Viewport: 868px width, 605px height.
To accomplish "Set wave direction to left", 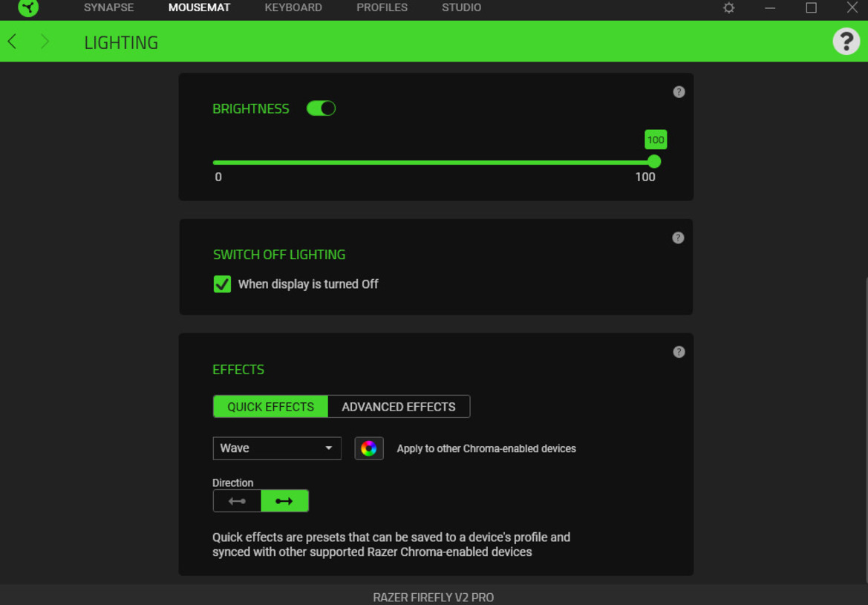I will point(237,501).
